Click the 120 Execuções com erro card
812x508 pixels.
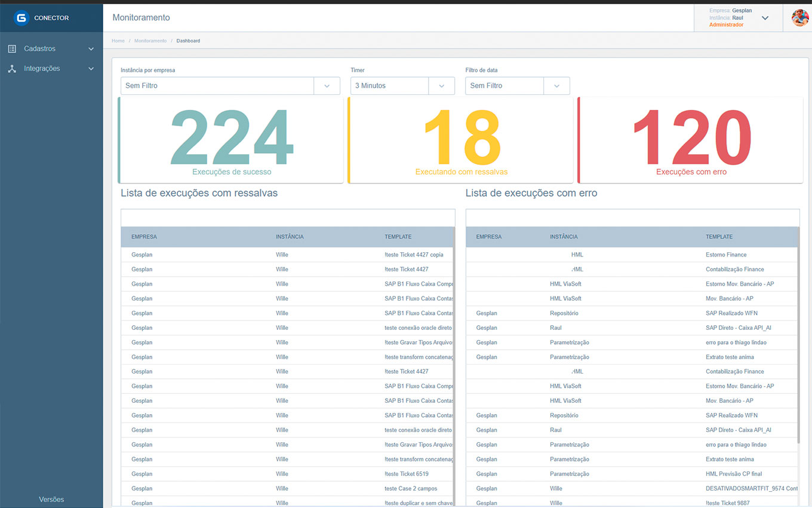(x=691, y=140)
